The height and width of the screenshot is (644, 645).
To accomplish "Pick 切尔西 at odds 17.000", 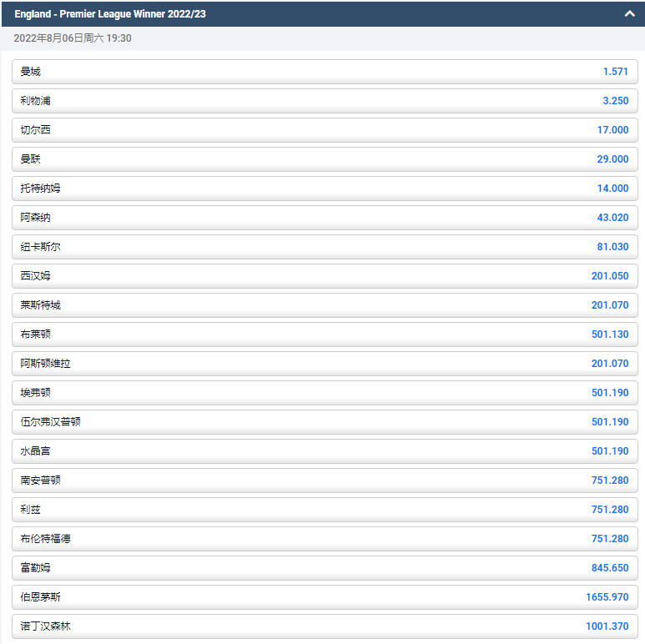I will point(325,130).
